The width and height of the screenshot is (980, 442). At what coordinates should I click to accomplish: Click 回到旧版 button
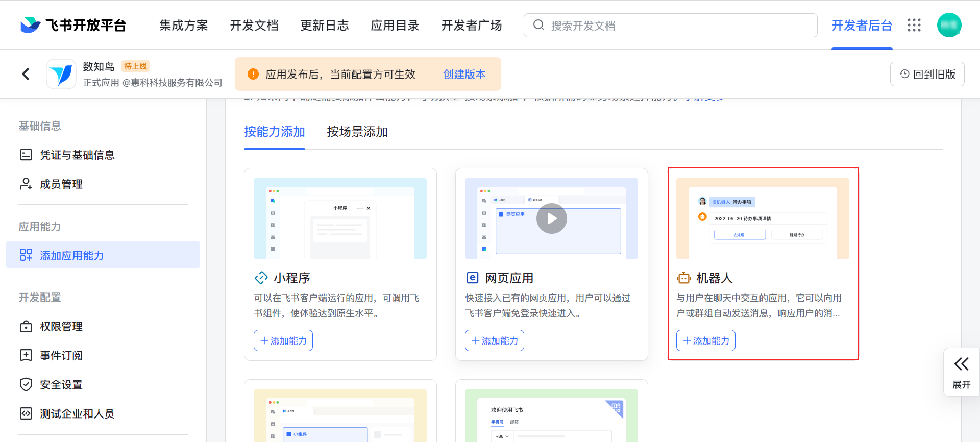pos(927,74)
